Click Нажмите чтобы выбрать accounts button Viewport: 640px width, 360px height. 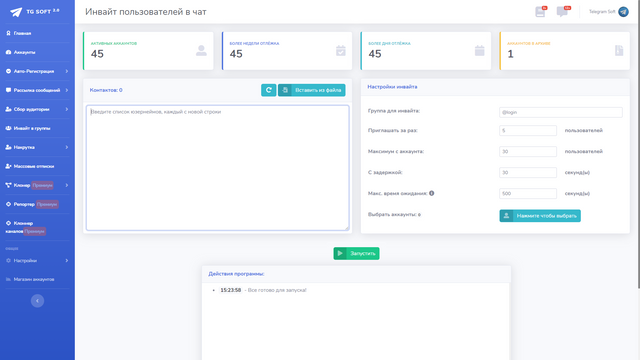[540, 216]
